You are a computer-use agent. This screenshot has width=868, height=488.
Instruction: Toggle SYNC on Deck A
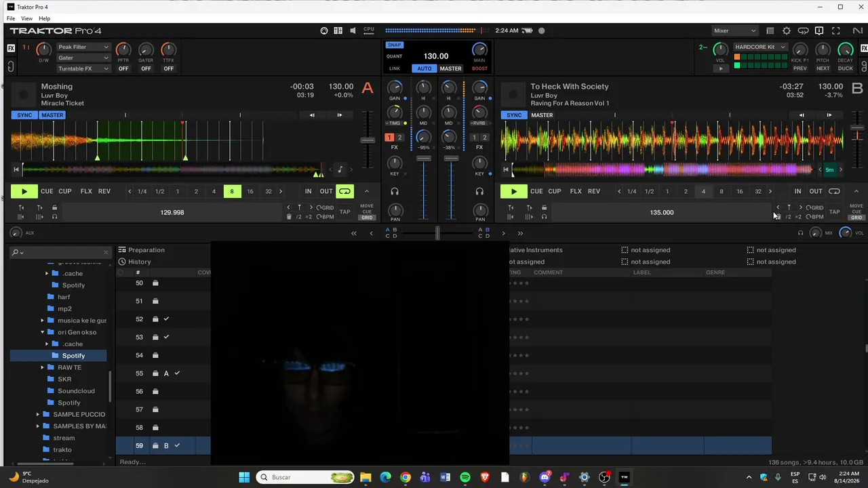pos(24,115)
